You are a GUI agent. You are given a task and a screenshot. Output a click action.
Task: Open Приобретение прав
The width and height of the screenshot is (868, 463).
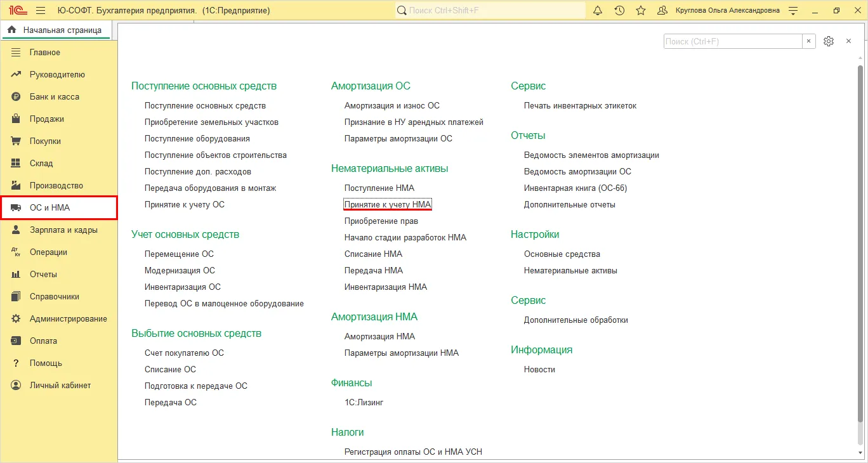tap(381, 221)
